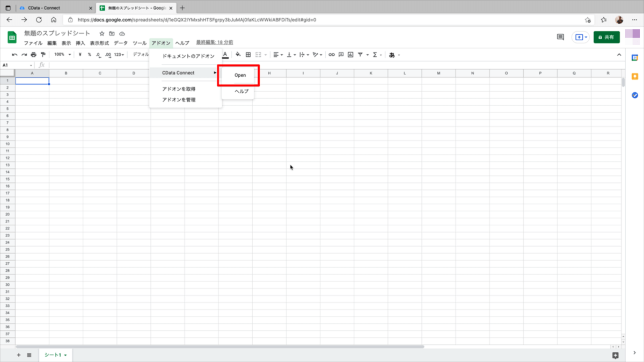Screen dimensions: 644x362
Task: Open text rotation dropdown
Action: (x=318, y=55)
